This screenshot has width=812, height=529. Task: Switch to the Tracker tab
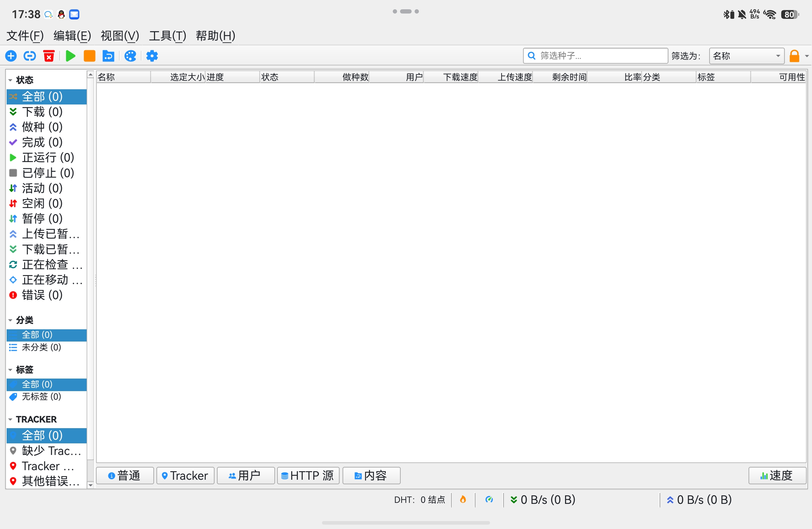[x=185, y=475]
